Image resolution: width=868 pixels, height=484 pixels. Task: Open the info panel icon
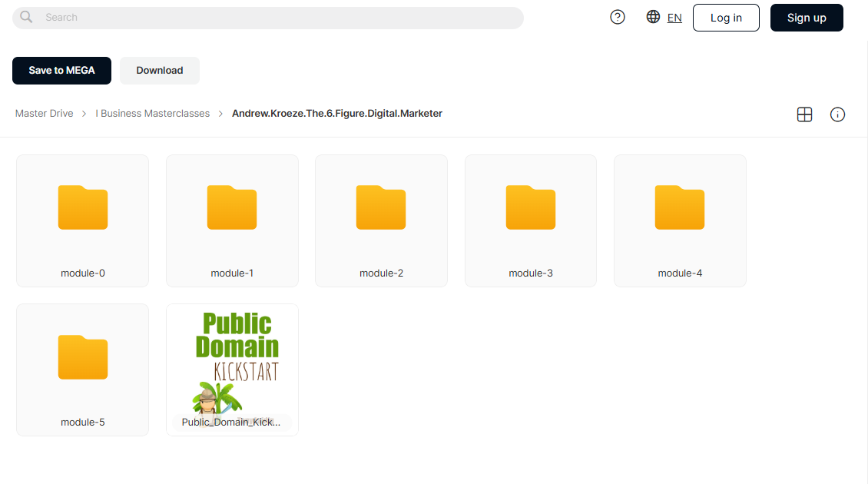point(837,114)
